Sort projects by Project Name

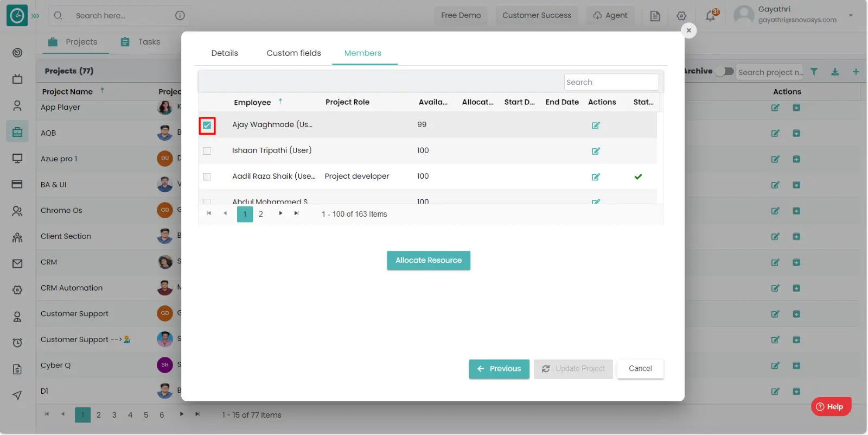[x=67, y=92]
